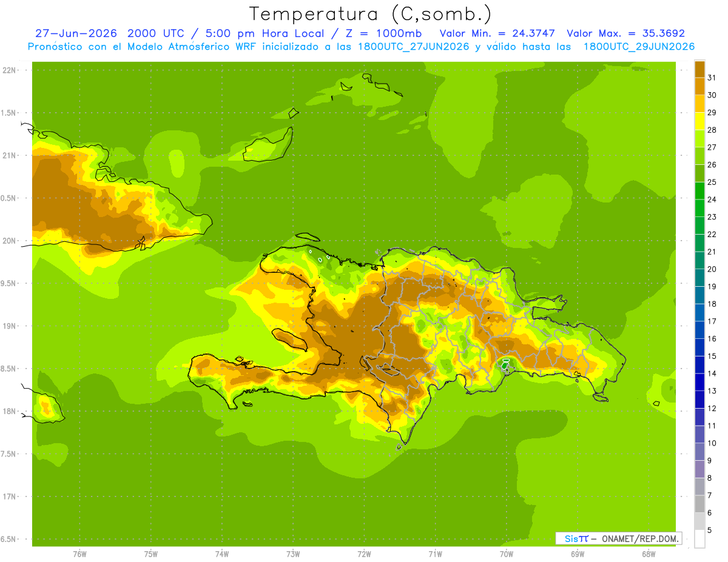Click the '70W' longitude label
Image resolution: width=728 pixels, height=562 pixels.
point(507,554)
